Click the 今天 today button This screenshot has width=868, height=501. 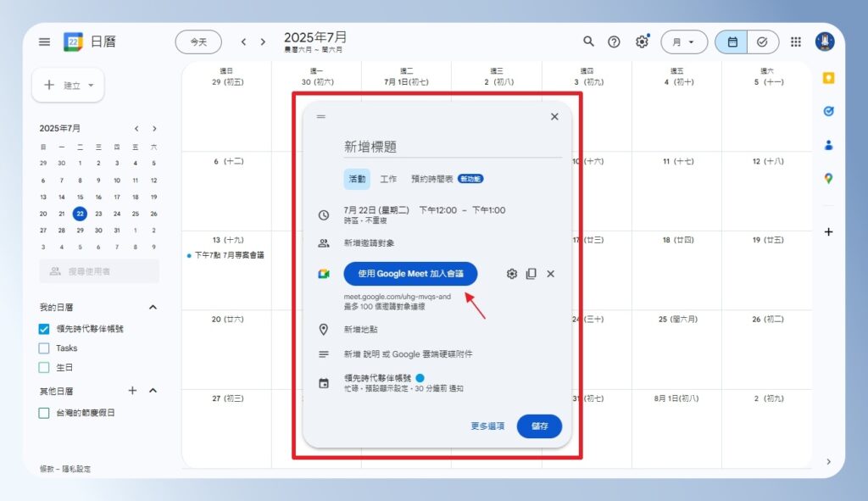click(198, 42)
